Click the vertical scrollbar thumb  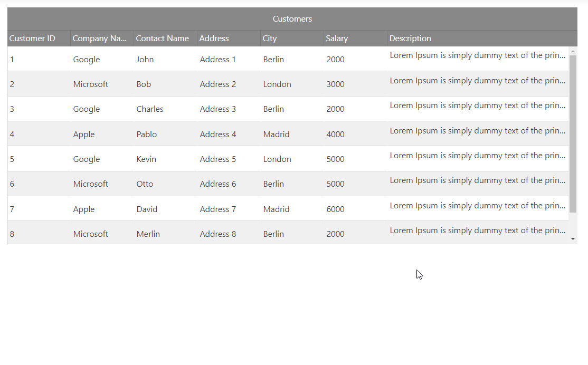pyautogui.click(x=573, y=132)
